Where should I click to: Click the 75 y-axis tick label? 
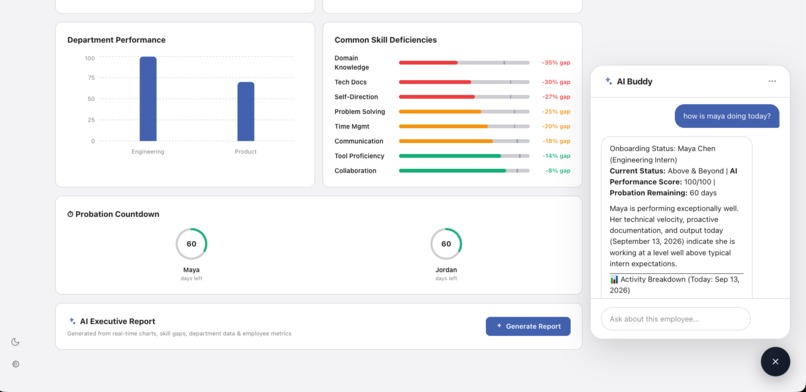[x=91, y=78]
